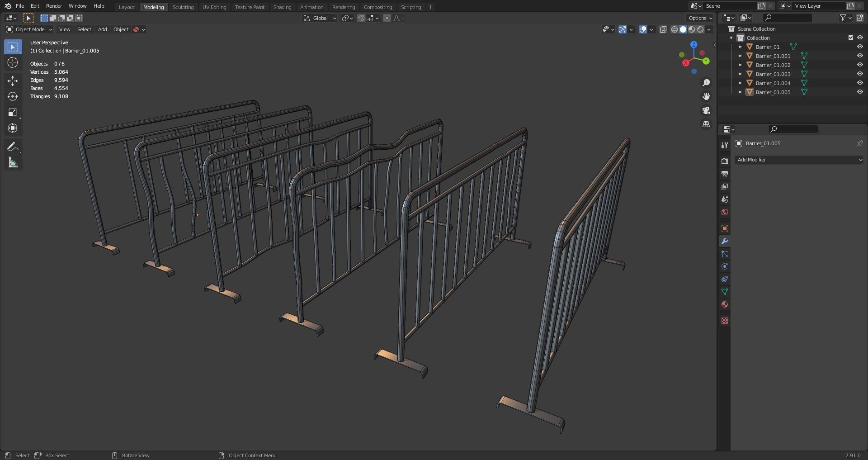Switch to Scripting workspace tab
This screenshot has height=460, width=868.
point(411,7)
